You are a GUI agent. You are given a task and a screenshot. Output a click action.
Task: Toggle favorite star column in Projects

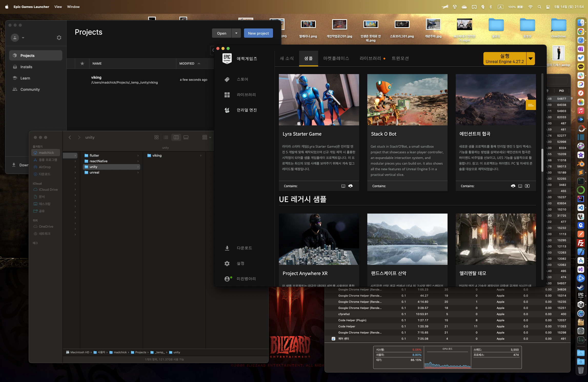click(82, 64)
